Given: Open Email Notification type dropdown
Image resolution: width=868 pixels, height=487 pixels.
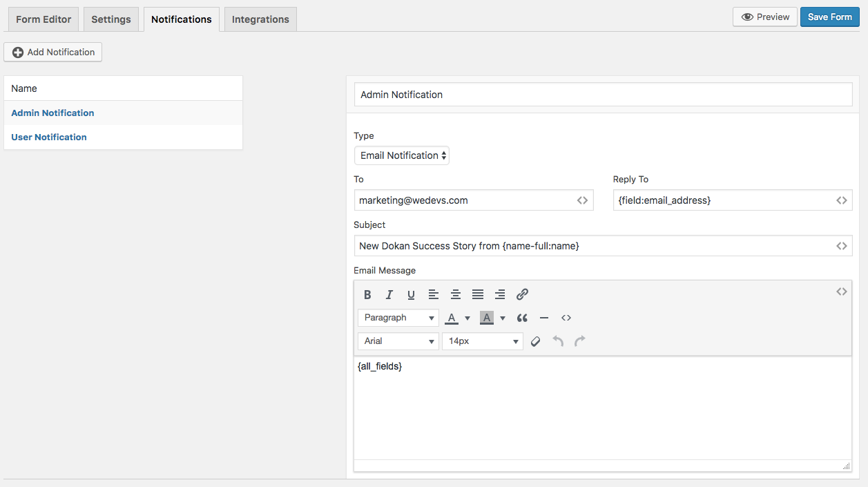Looking at the screenshot, I should pos(402,155).
